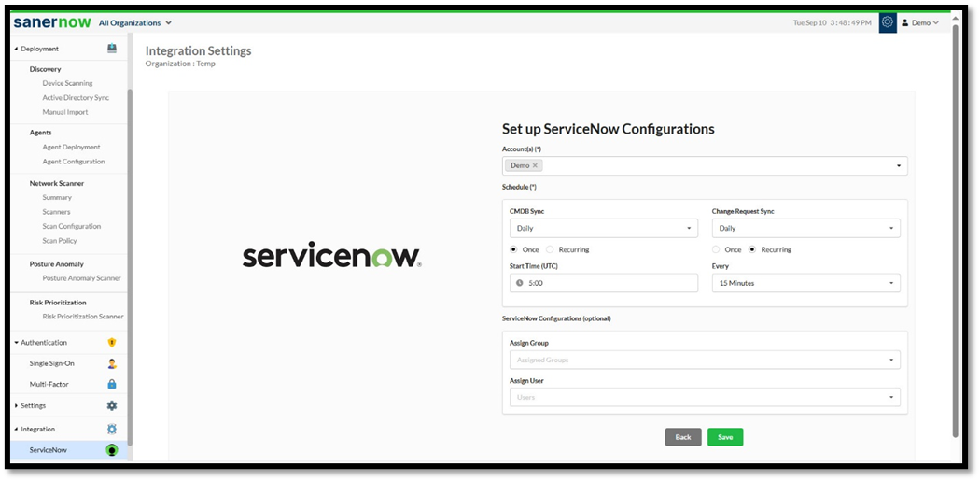Click the Settings gear icon in sidebar
Viewport: 980px width, 481px height.
pyautogui.click(x=112, y=405)
